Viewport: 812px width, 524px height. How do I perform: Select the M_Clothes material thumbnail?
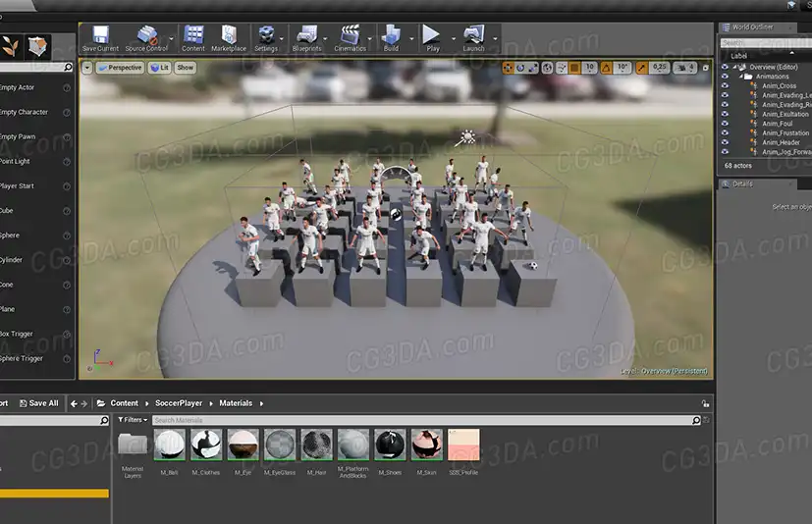coord(206,445)
